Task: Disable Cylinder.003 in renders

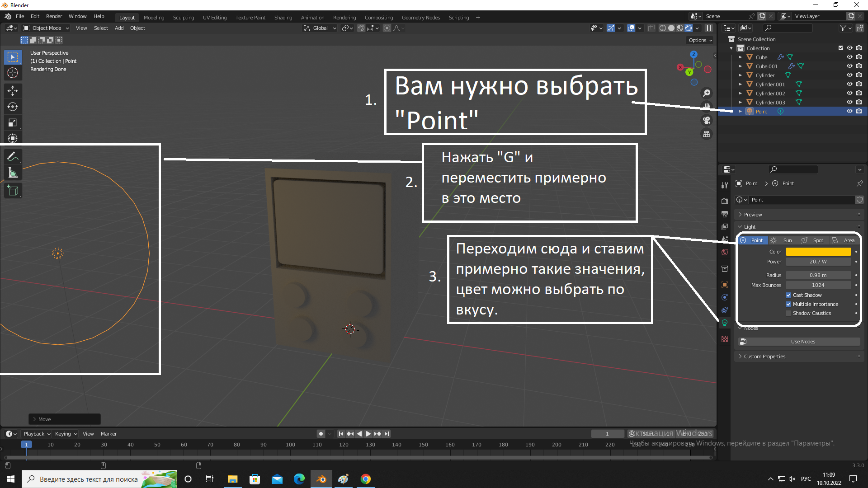Action: click(x=859, y=103)
